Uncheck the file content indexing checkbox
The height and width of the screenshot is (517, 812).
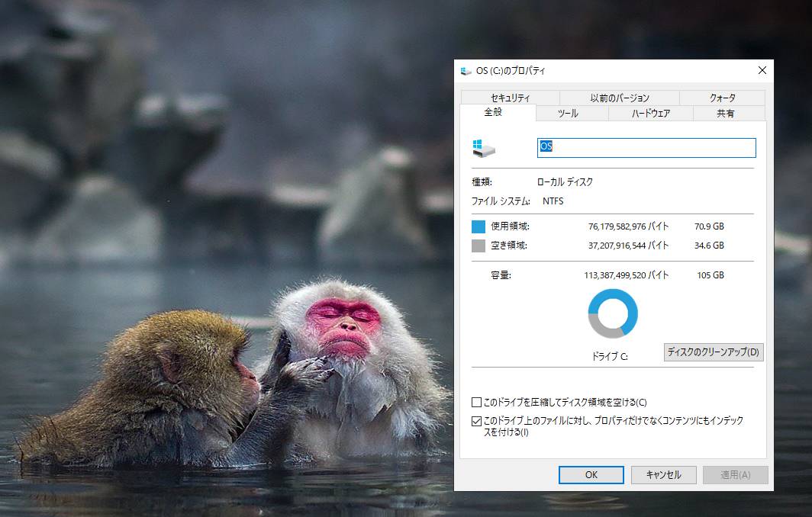476,421
